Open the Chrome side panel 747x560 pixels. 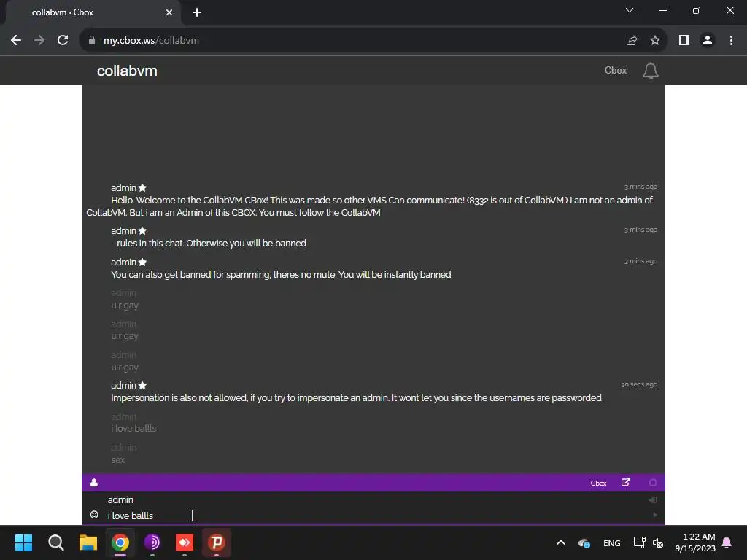pos(684,41)
